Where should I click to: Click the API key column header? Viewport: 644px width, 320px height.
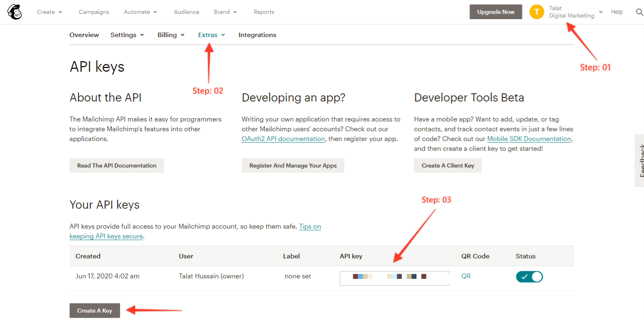click(351, 256)
